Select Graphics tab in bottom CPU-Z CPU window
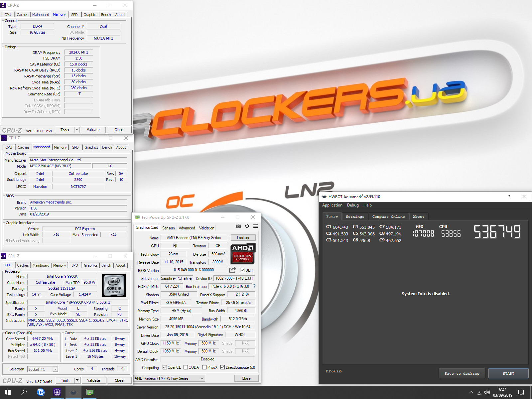 [x=91, y=265]
